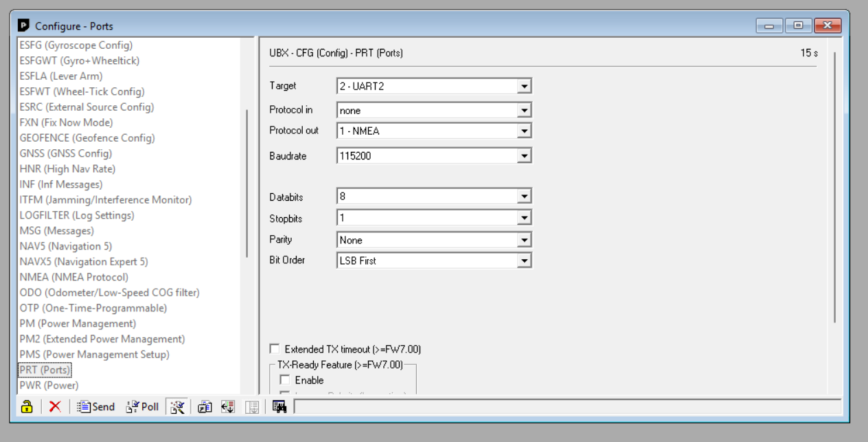Open the Target UART2 dropdown
868x442 pixels.
click(524, 87)
